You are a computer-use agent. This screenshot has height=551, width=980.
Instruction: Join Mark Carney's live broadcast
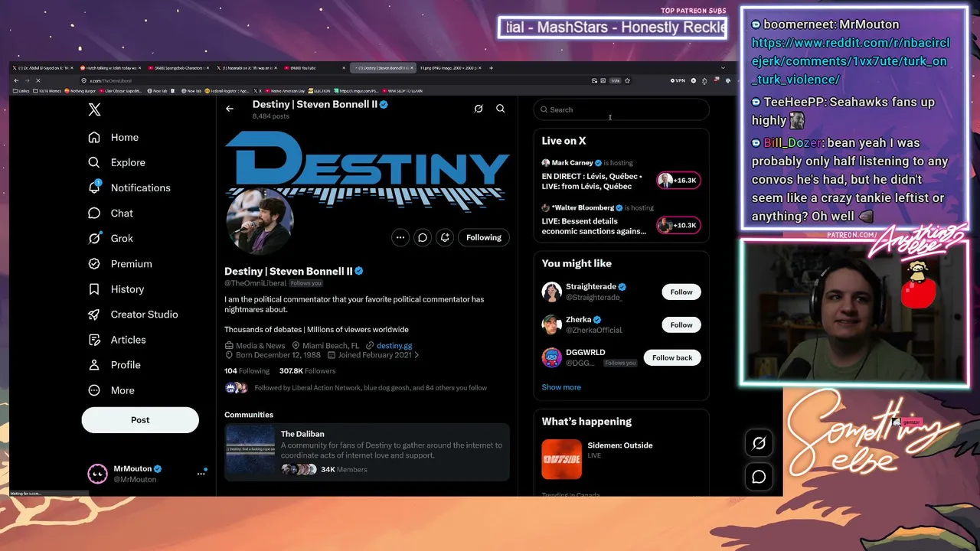678,181
